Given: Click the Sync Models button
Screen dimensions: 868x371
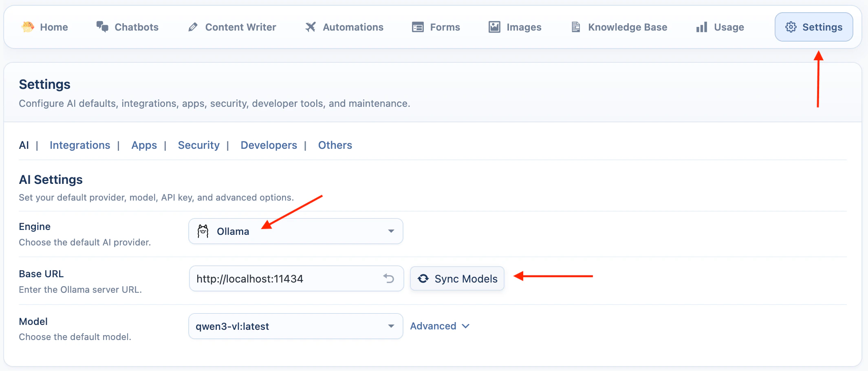Looking at the screenshot, I should pos(457,278).
